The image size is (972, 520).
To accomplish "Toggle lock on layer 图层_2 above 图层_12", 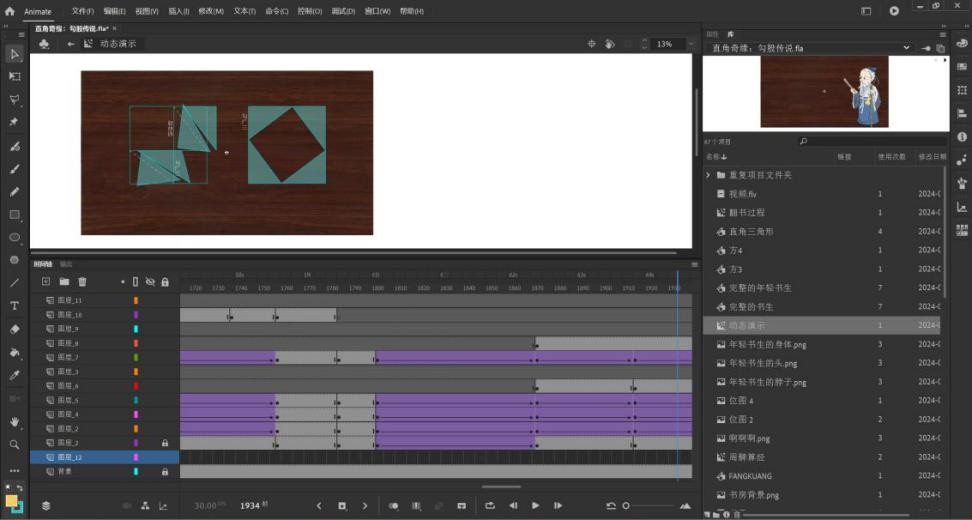I will click(165, 443).
